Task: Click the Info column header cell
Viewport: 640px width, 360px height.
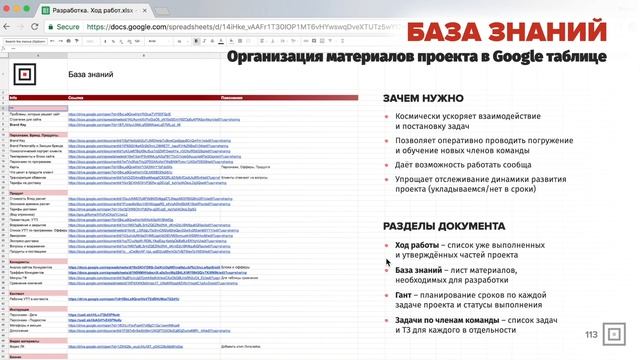Action: tap(38, 98)
